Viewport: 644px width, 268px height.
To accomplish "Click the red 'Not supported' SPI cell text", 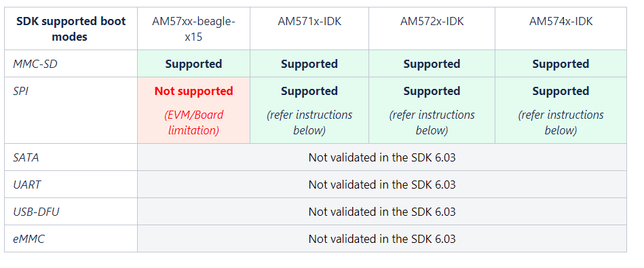I will (x=193, y=91).
